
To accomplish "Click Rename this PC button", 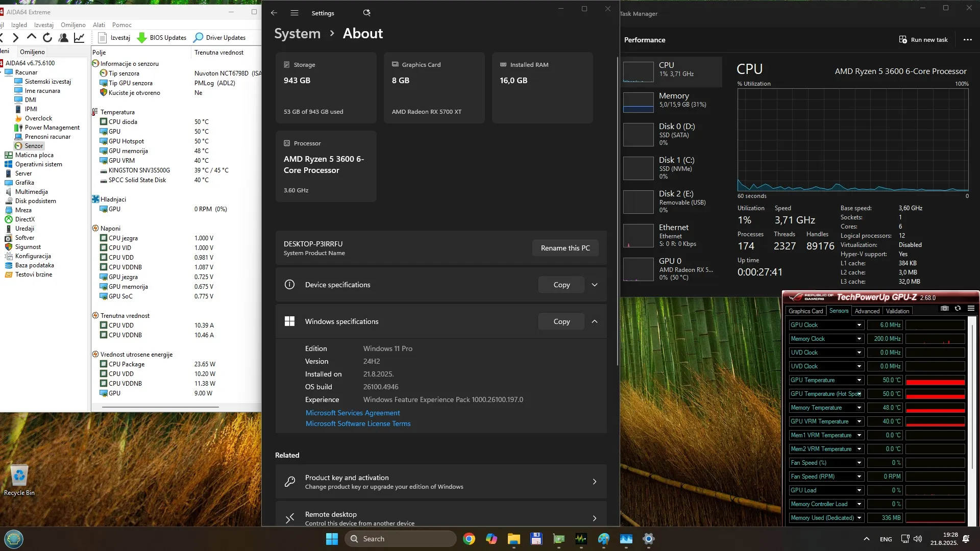I will click(565, 248).
